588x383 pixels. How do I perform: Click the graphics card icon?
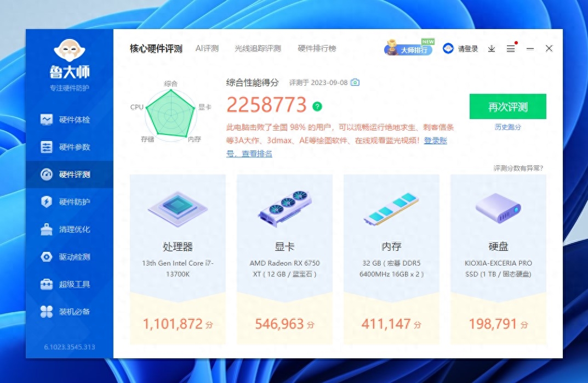[284, 208]
